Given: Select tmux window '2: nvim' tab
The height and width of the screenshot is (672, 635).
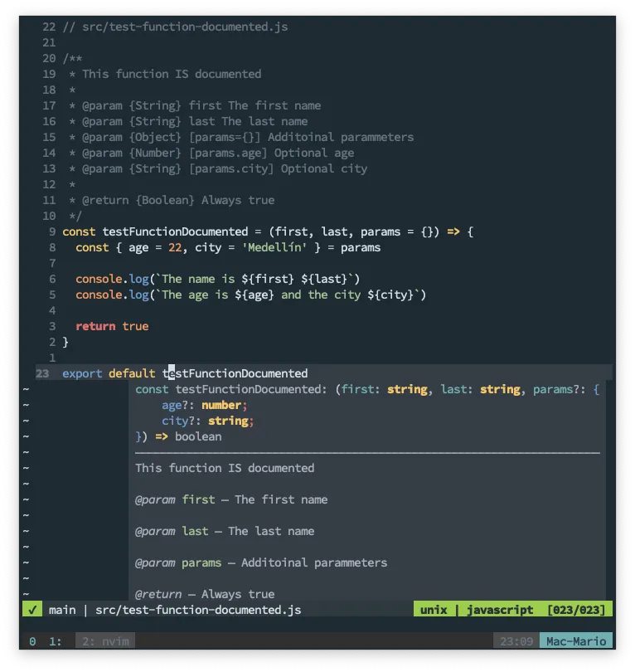Looking at the screenshot, I should [x=105, y=641].
